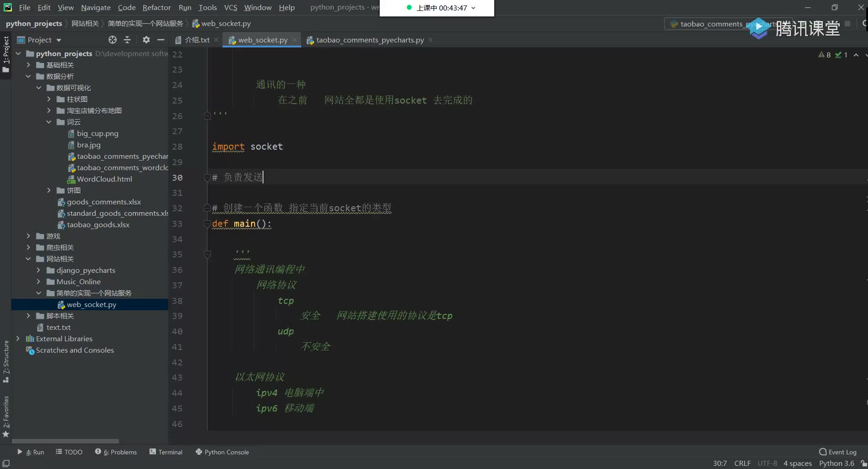Toggle fold of comment block at line 30
The image size is (868, 469).
tap(207, 177)
